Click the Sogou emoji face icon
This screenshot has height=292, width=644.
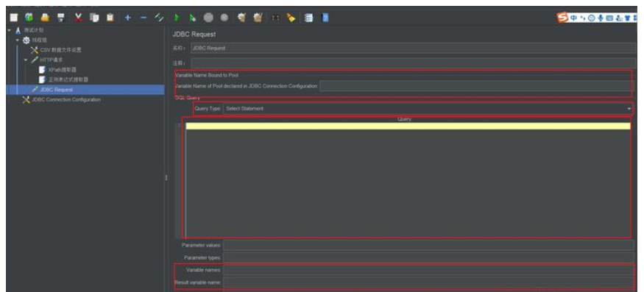click(592, 18)
